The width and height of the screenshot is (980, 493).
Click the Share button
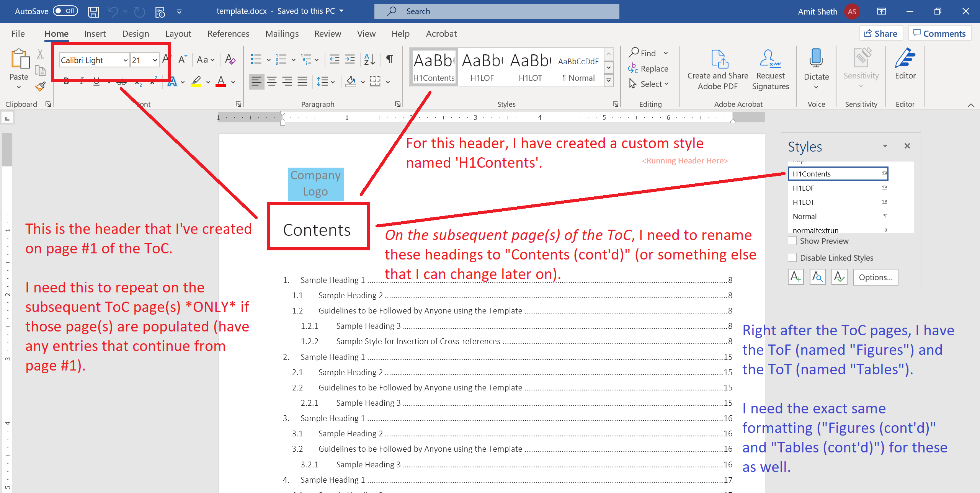point(881,33)
